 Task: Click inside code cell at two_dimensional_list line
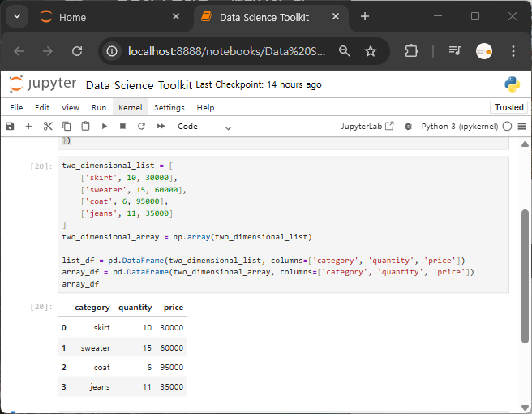pos(117,166)
